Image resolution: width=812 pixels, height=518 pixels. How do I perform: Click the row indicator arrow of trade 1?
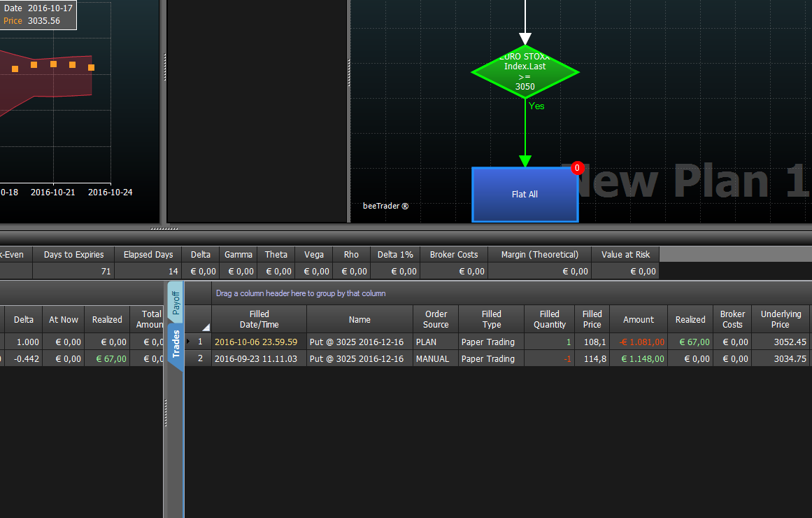pyautogui.click(x=188, y=341)
